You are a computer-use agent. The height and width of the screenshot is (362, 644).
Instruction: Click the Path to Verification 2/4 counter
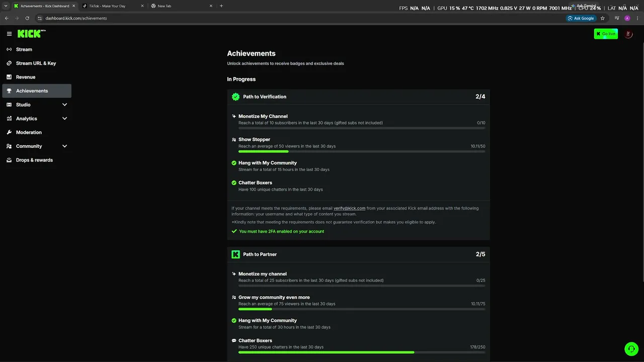pyautogui.click(x=480, y=97)
